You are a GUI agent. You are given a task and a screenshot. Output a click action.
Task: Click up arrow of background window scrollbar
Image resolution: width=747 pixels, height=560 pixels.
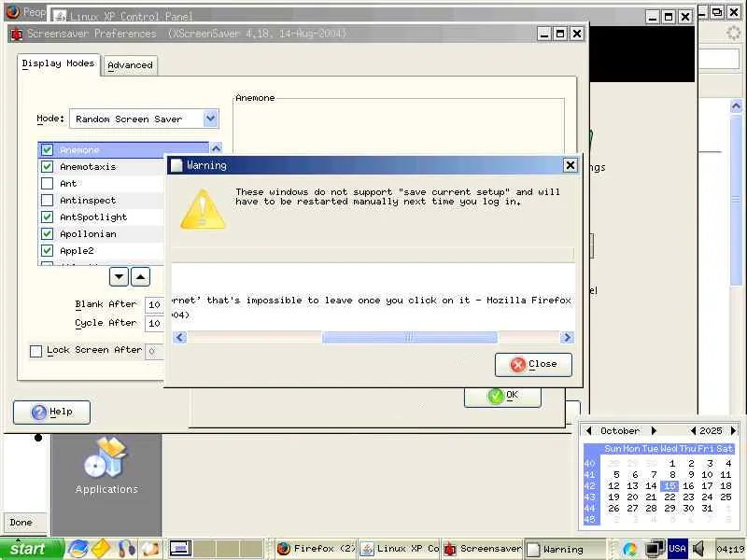pyautogui.click(x=737, y=105)
